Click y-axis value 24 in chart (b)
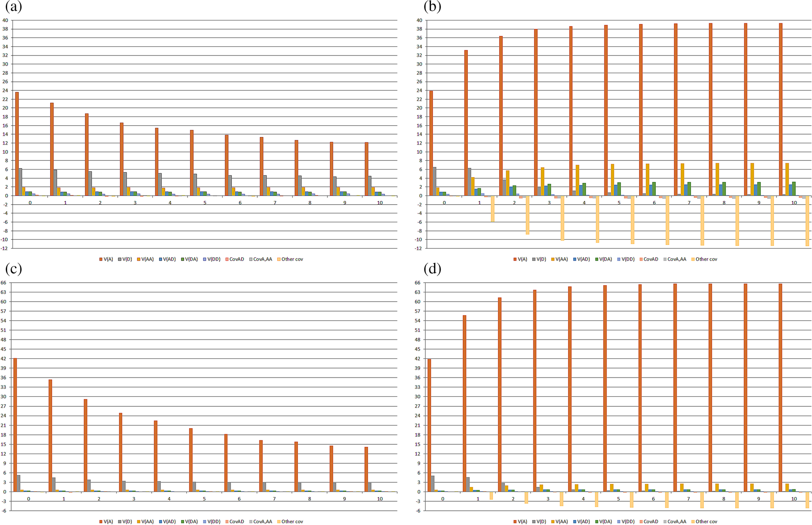The width and height of the screenshot is (812, 525). coord(419,90)
